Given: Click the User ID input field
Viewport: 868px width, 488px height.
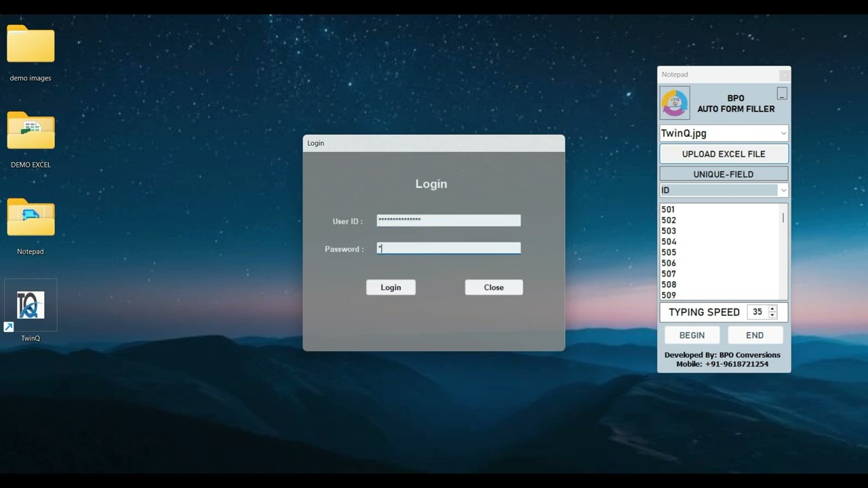Looking at the screenshot, I should 448,220.
